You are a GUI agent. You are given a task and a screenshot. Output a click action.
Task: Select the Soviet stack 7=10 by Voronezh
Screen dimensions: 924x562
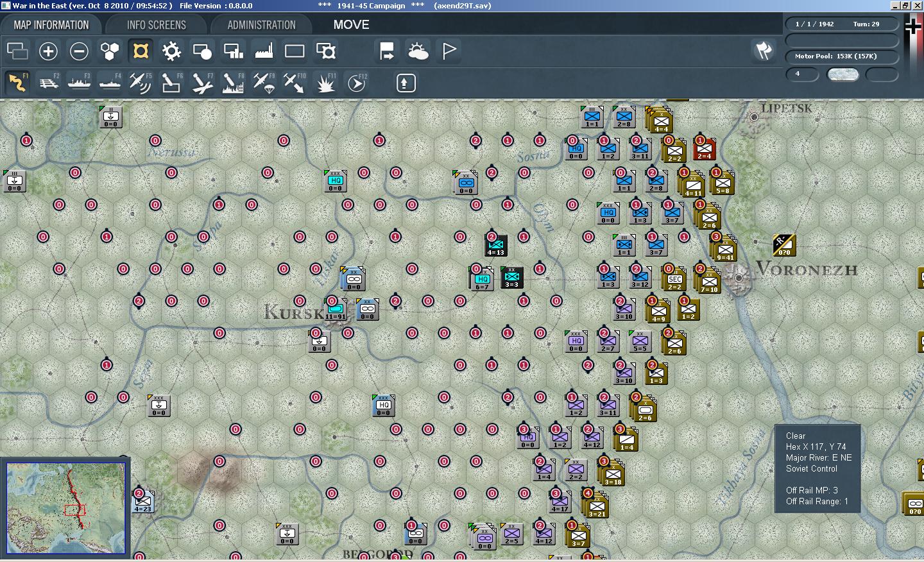pos(708,280)
